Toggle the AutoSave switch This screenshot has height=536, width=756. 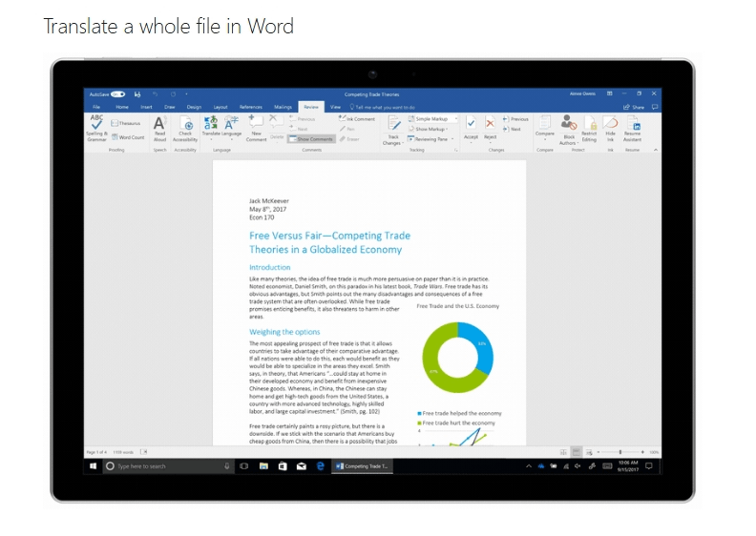point(118,93)
